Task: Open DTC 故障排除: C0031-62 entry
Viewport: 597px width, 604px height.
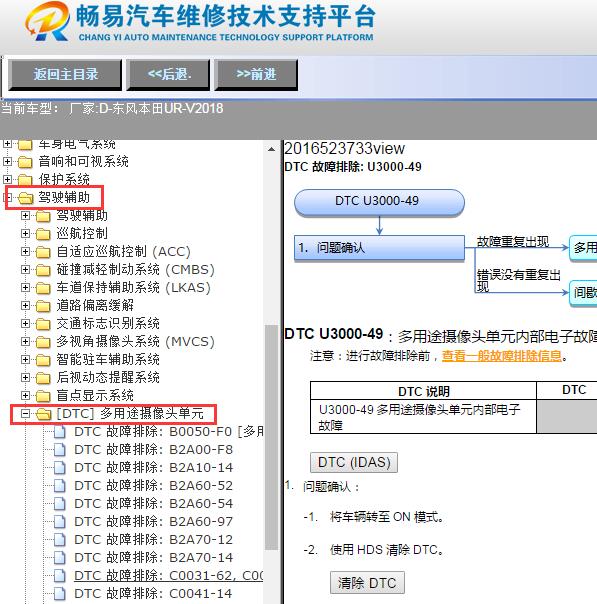Action: [169, 575]
